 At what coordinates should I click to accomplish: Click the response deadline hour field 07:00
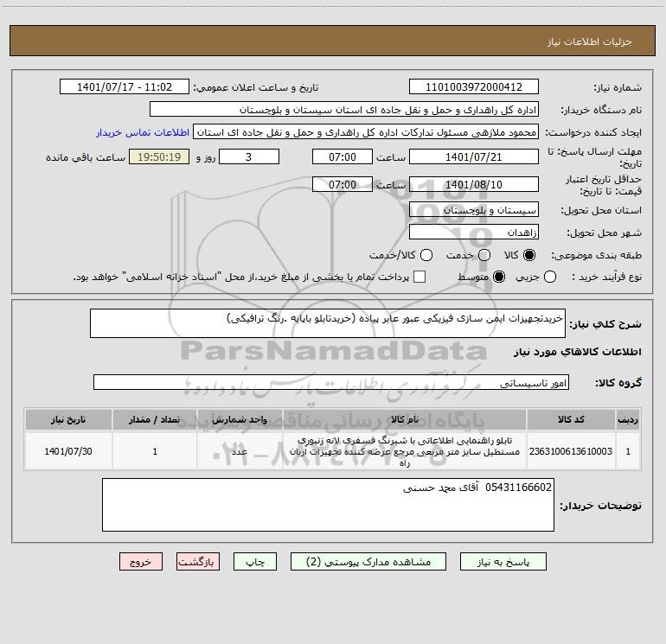click(343, 156)
